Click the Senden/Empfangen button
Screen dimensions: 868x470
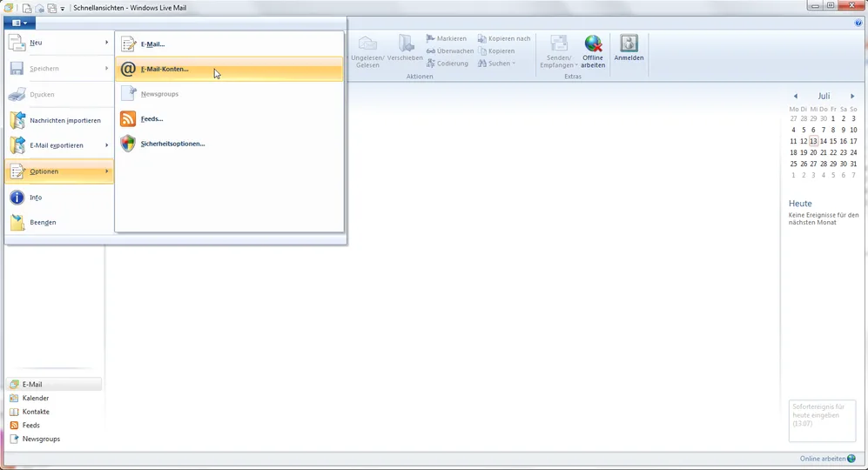click(559, 51)
